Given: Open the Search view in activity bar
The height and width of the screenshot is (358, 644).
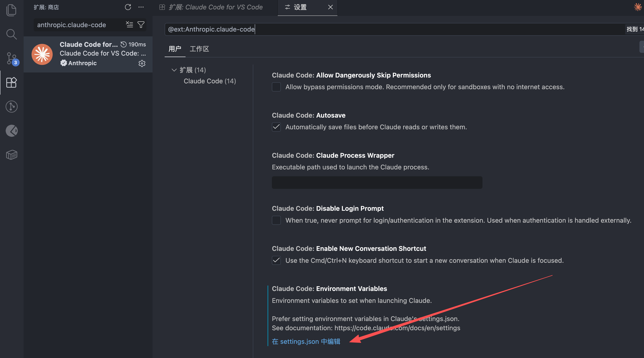Looking at the screenshot, I should coord(11,34).
